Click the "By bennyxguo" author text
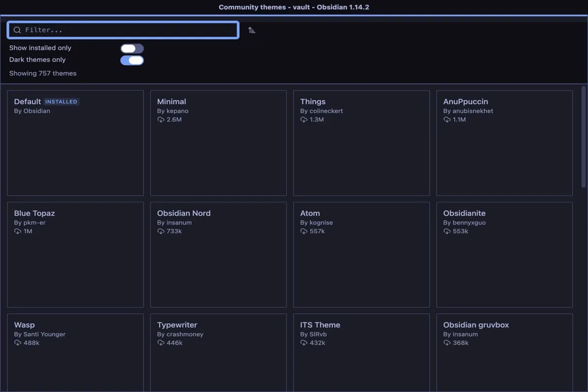 tap(465, 222)
